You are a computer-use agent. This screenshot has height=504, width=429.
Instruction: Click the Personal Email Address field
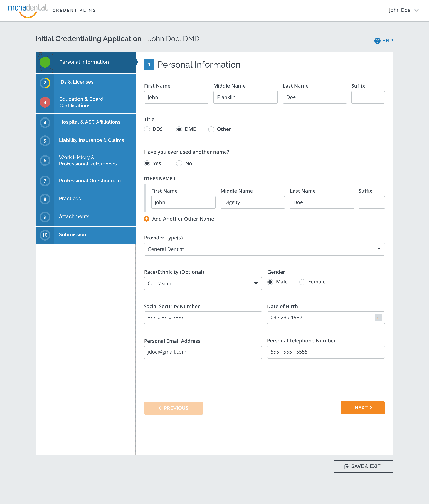pyautogui.click(x=203, y=352)
